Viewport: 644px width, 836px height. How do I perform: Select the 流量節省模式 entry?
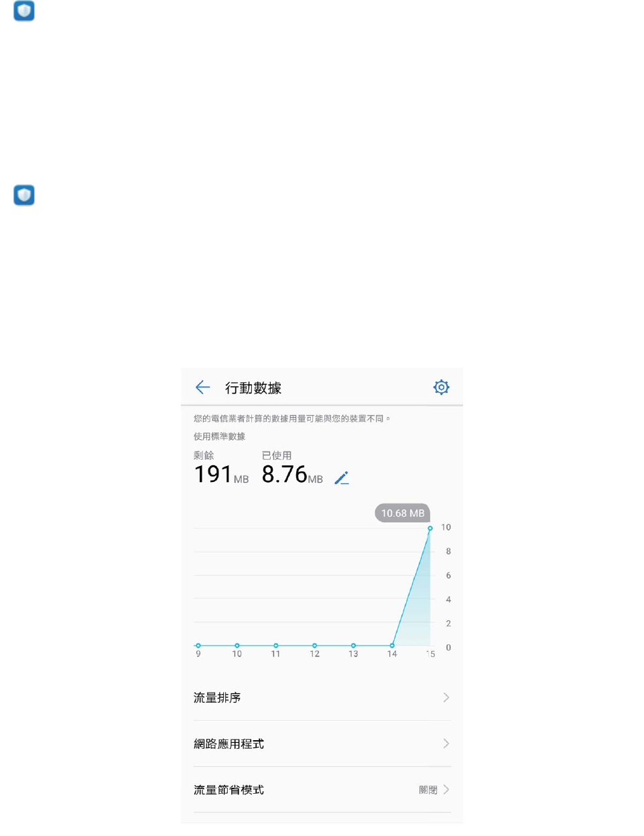pyautogui.click(x=322, y=790)
